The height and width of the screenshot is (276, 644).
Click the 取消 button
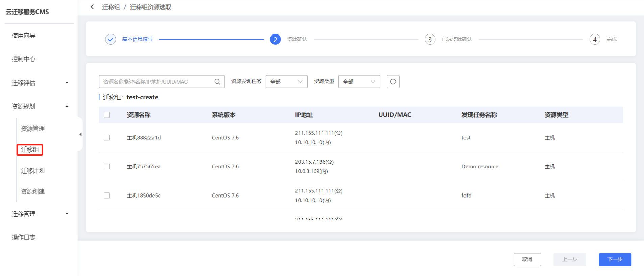tap(527, 259)
